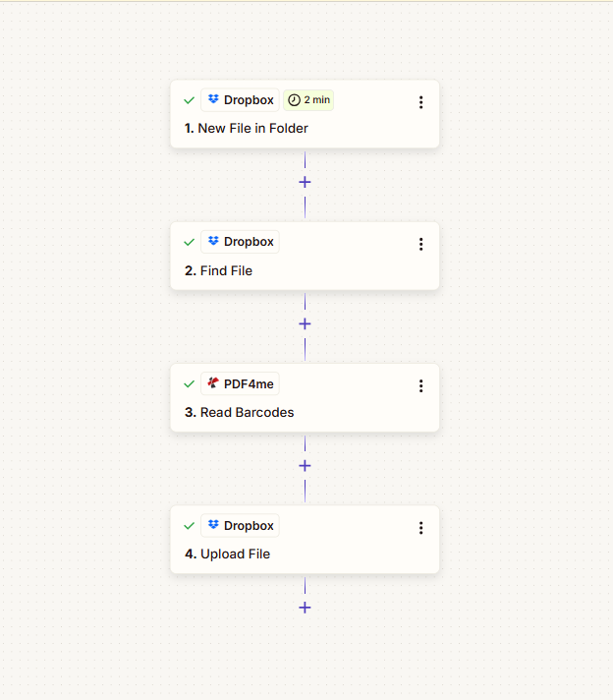Click green status checkmark on Upload File step
This screenshot has height=700, width=613.
point(189,525)
